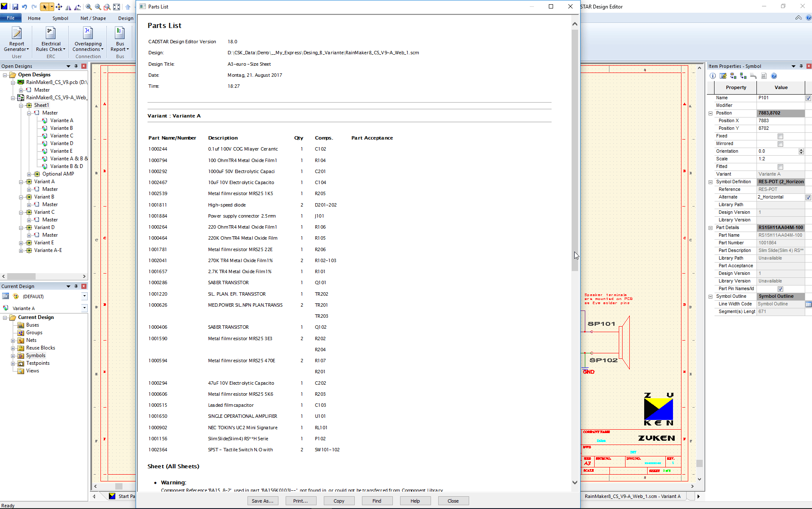The height and width of the screenshot is (509, 812).
Task: Switch to the Symbol ribbon tab
Action: tap(60, 18)
